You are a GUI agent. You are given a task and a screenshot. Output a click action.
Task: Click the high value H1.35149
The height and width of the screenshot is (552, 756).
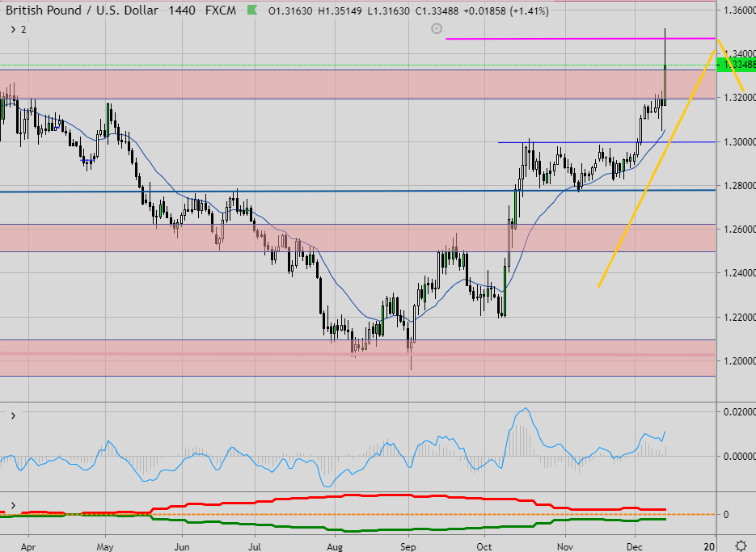point(340,11)
